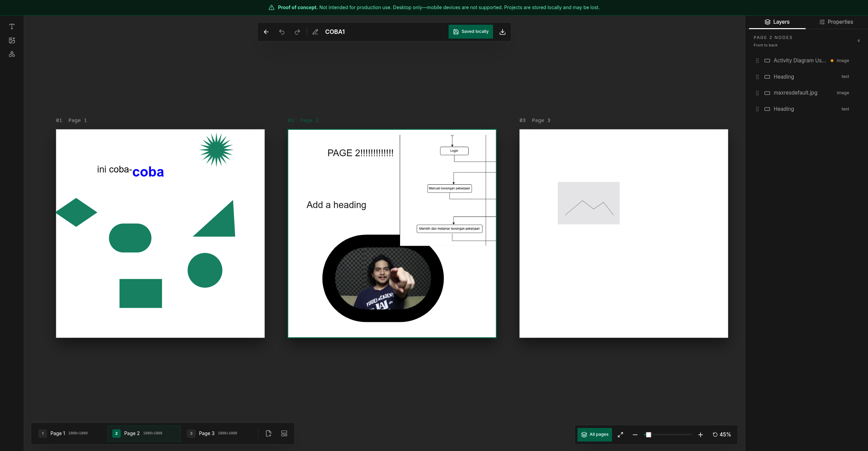Viewport: 868px width, 451px height.
Task: Redo the last action
Action: click(297, 32)
